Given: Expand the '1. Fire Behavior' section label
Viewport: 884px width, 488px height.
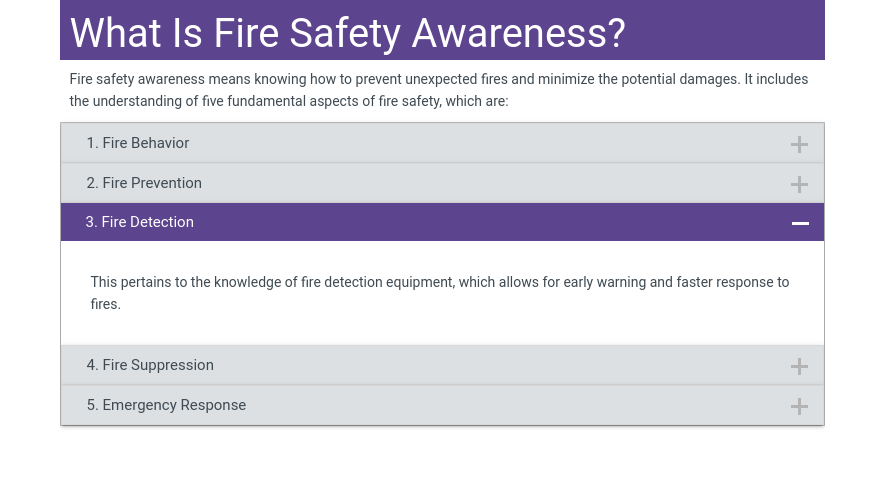Looking at the screenshot, I should coord(138,143).
